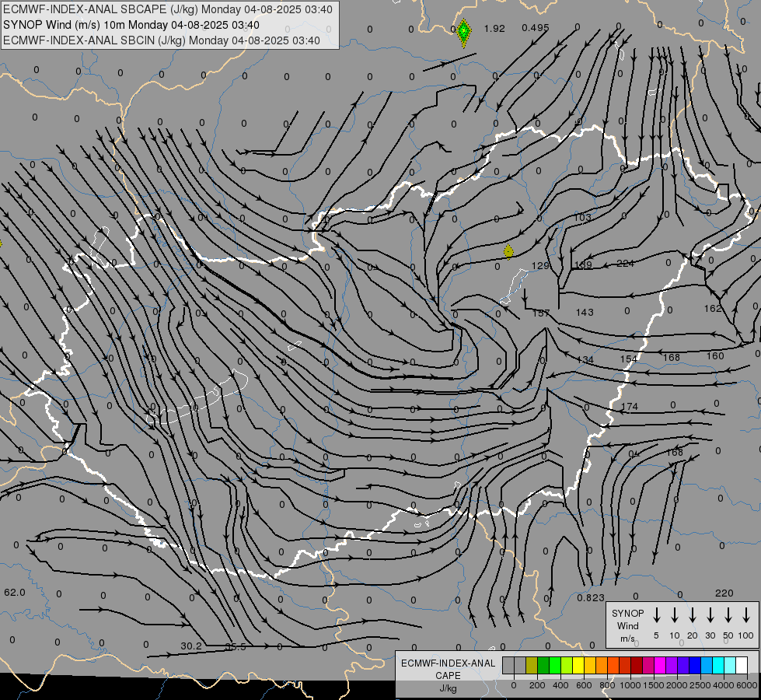Click the CAPE value 139

[583, 264]
